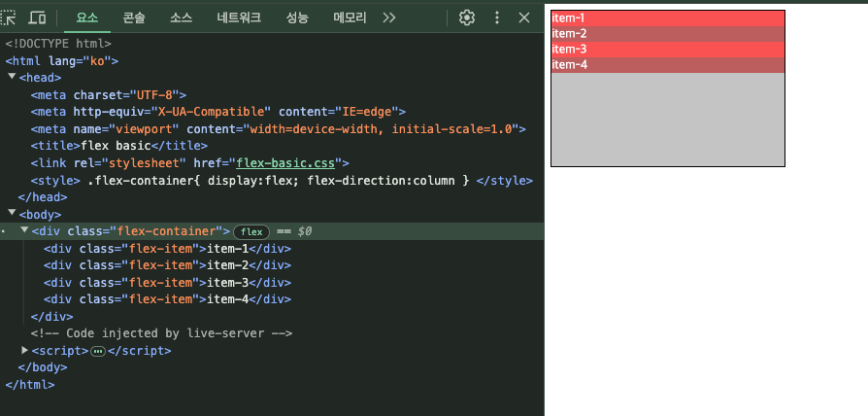Viewport: 868px width, 416px height.
Task: Select the flex-item div containing item-2
Action: click(x=167, y=265)
